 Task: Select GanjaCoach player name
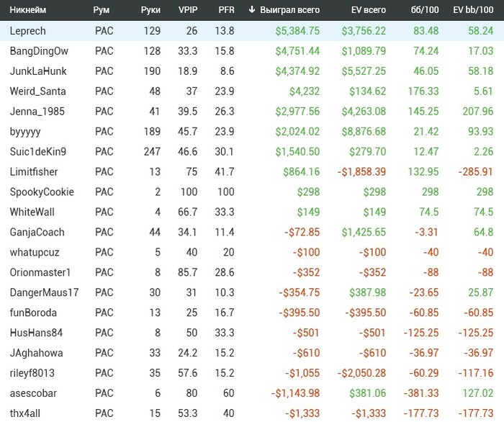[x=37, y=233]
